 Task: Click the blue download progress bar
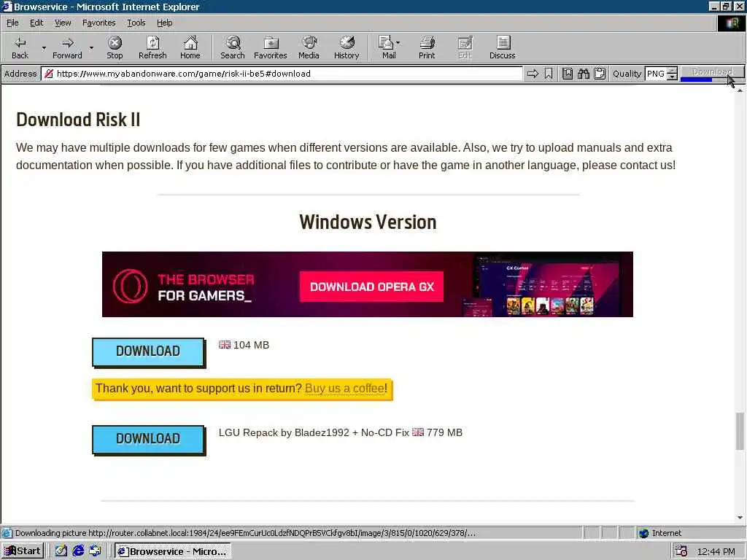696,79
